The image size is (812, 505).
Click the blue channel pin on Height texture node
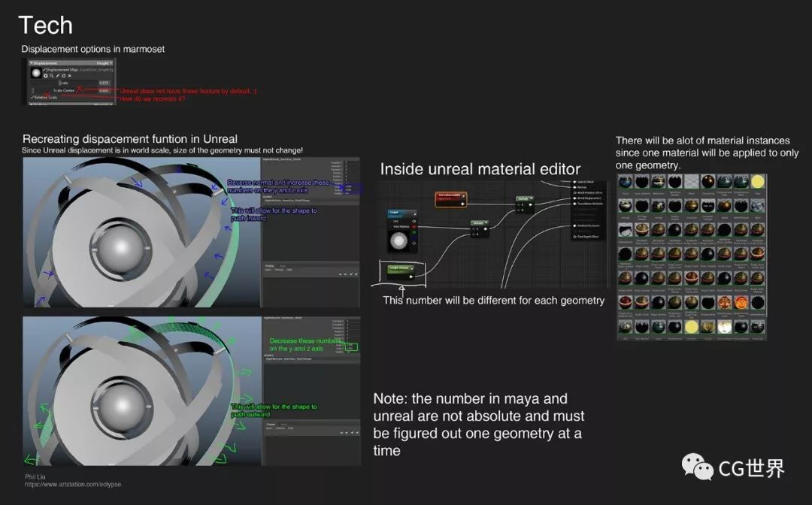click(x=414, y=237)
